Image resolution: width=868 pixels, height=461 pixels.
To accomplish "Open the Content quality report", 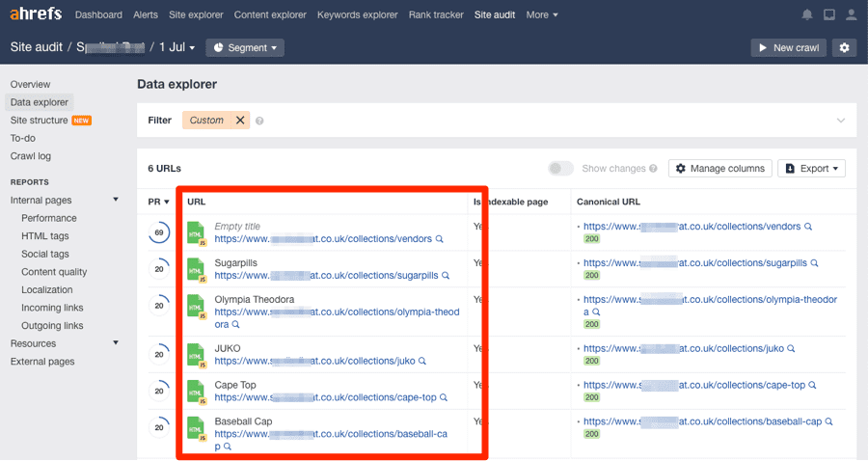I will click(x=54, y=272).
